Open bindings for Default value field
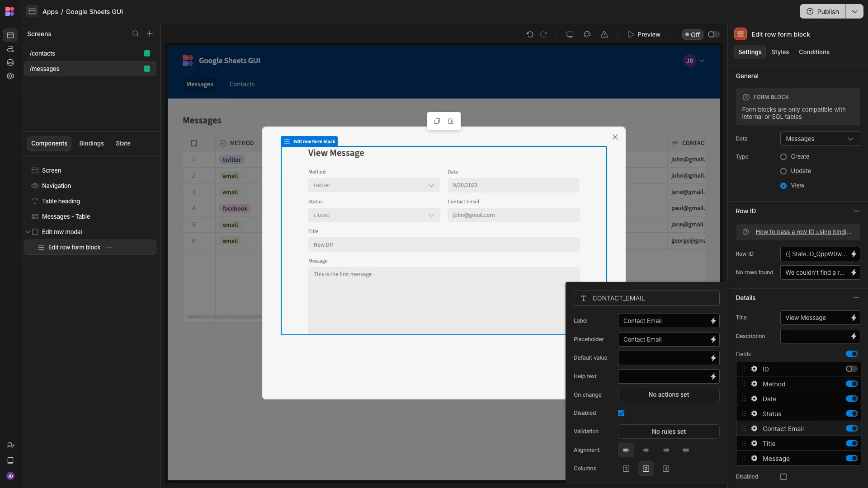 click(713, 358)
